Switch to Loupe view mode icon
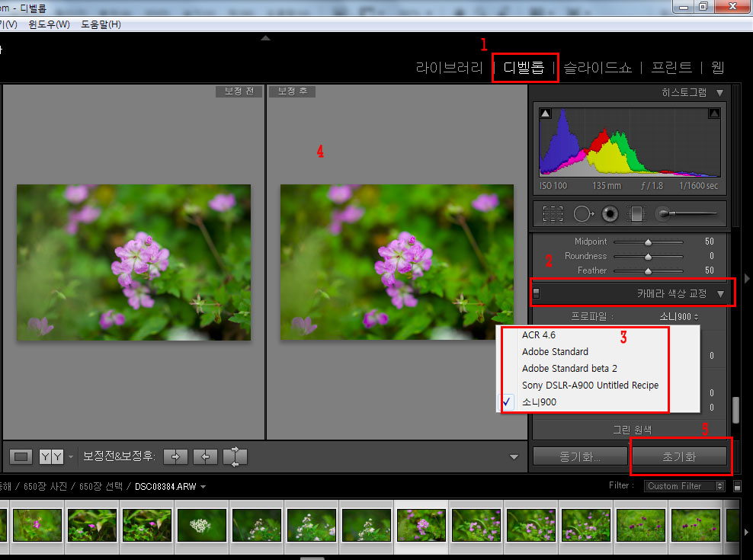 [x=22, y=456]
